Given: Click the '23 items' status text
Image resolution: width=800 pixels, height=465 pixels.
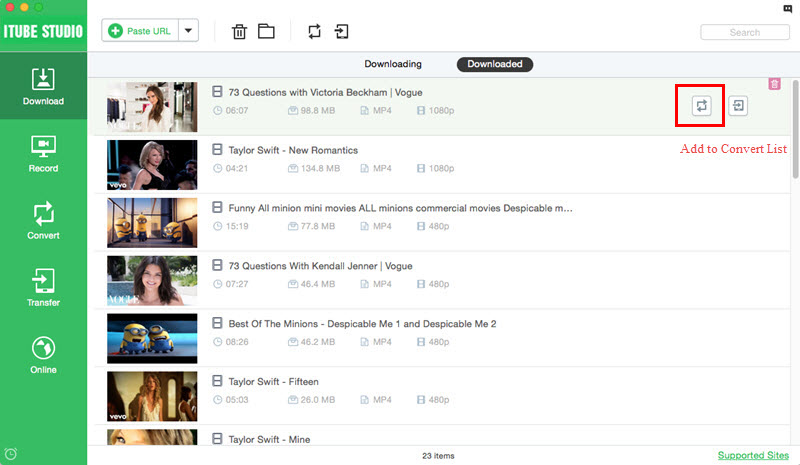Looking at the screenshot, I should tap(438, 456).
